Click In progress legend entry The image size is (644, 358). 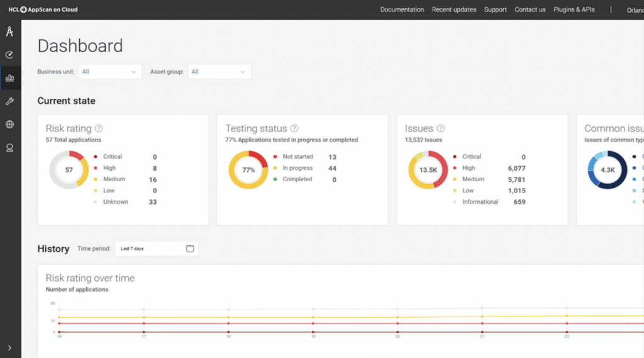tap(297, 168)
